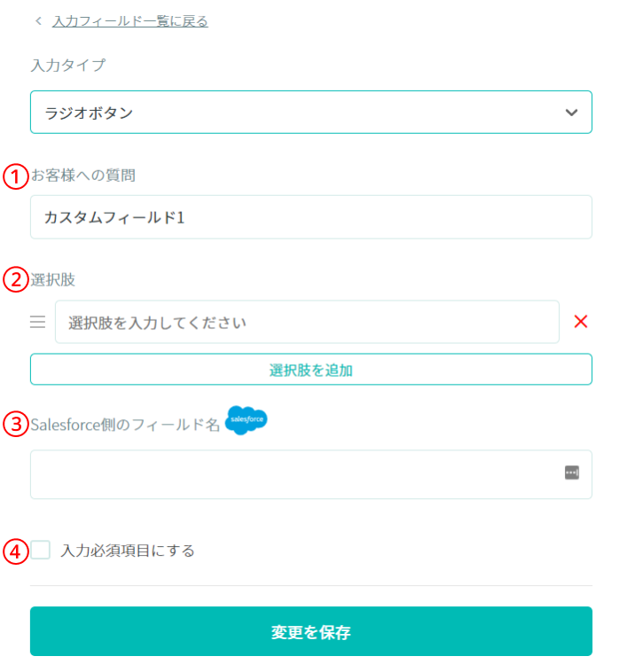The image size is (619, 672).
Task: Click the 選択肢を追加 button
Action: coord(311,370)
